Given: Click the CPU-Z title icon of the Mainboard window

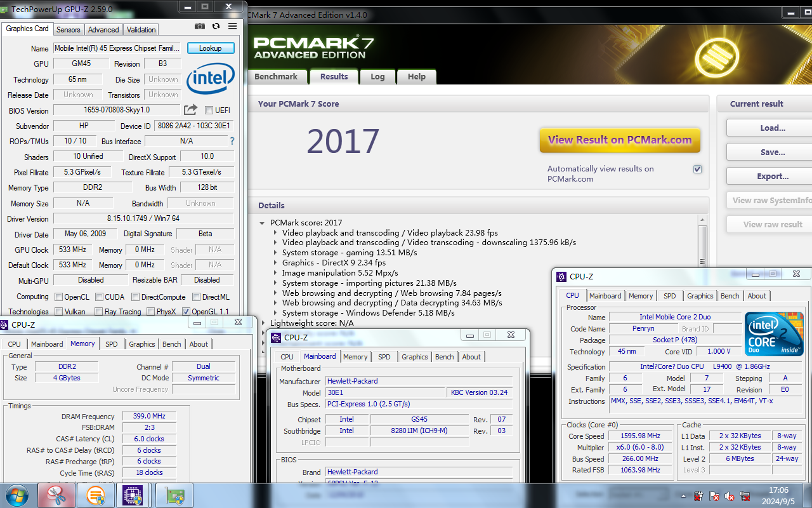Looking at the screenshot, I should (276, 337).
